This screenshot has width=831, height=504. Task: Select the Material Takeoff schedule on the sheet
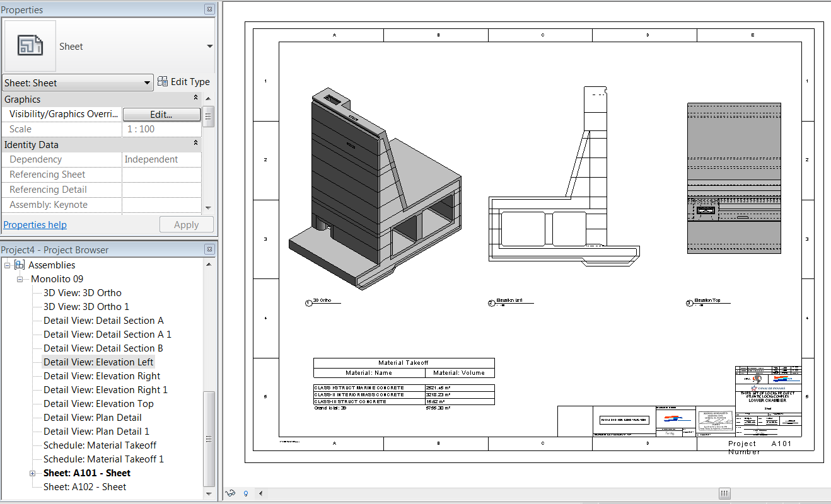coord(404,385)
